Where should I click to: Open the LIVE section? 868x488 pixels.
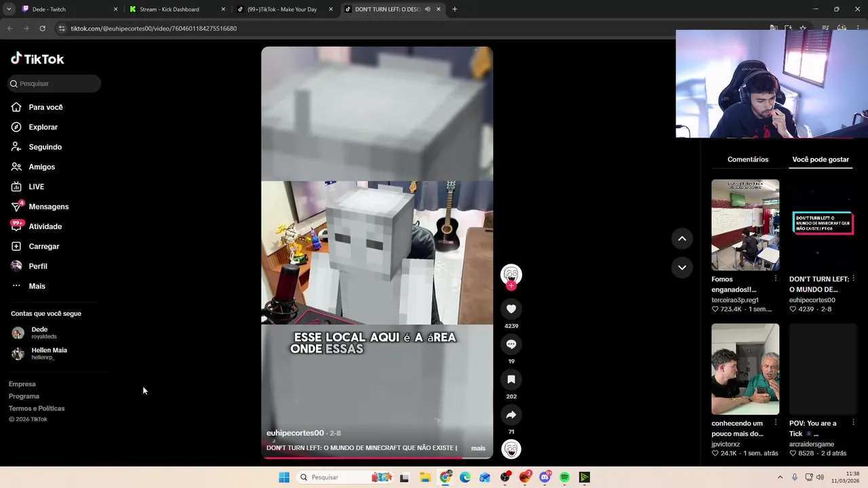click(x=36, y=187)
